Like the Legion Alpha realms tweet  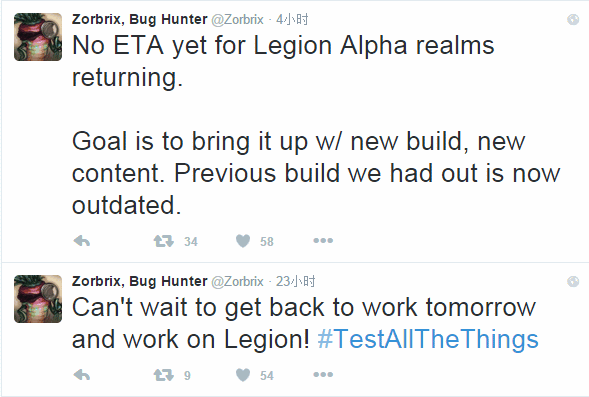click(243, 241)
